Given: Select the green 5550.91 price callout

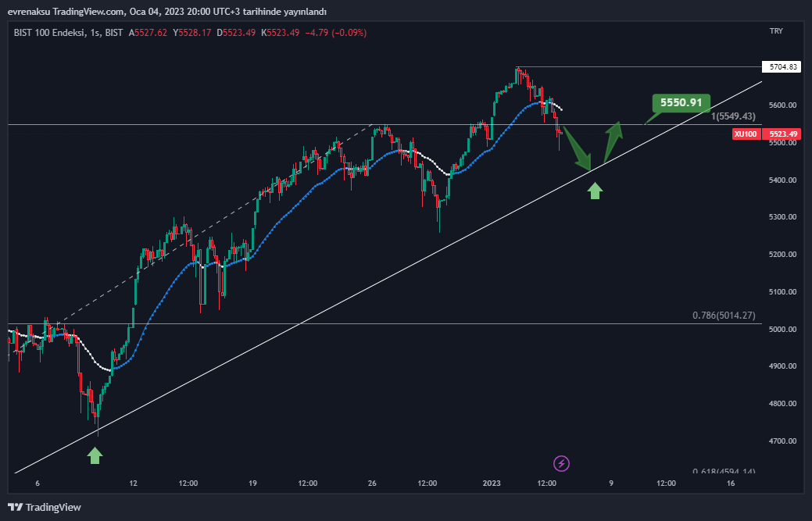Looking at the screenshot, I should tap(681, 102).
